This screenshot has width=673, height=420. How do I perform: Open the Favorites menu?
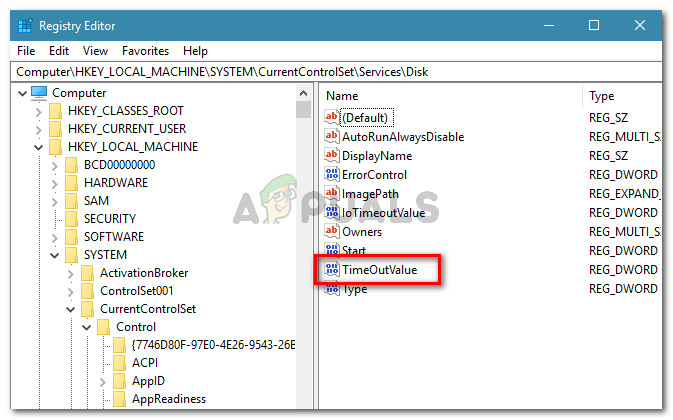[x=146, y=51]
